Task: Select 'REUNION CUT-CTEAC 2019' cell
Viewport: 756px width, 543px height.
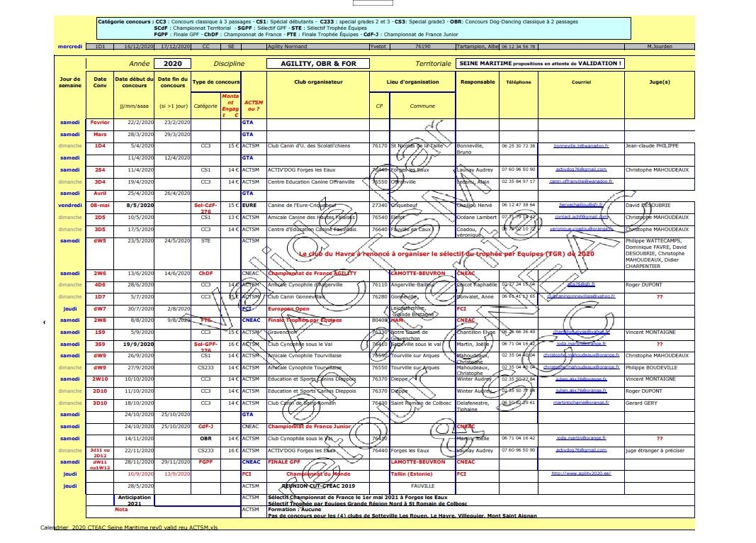Action: coord(318,486)
